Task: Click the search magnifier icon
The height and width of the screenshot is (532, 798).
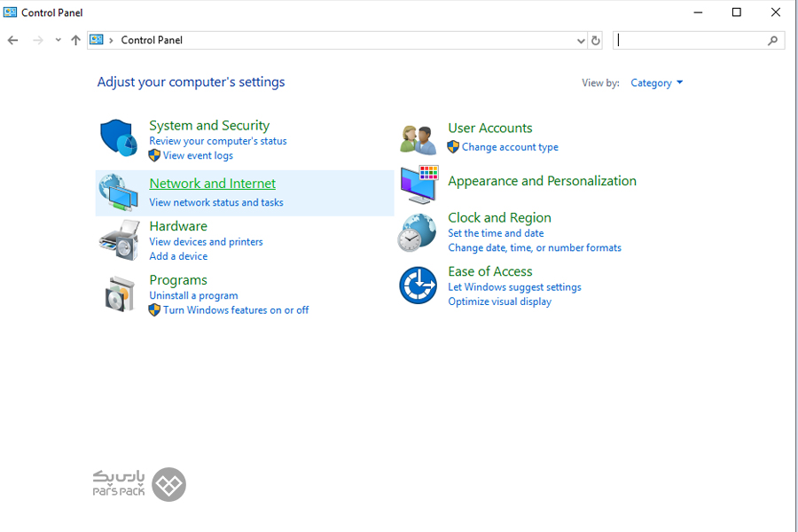Action: point(772,40)
